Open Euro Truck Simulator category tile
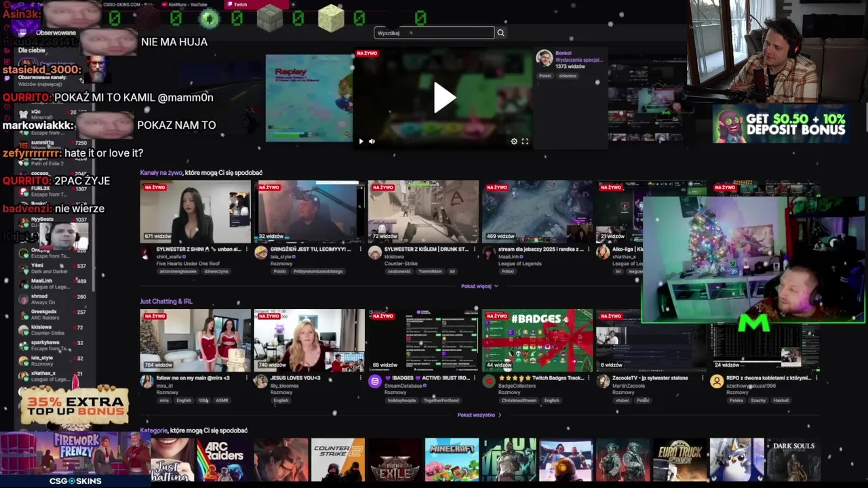Screen dimensions: 868x488 (679, 460)
